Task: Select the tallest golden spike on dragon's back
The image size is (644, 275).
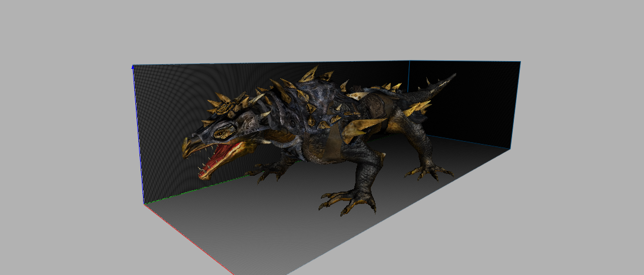Action: [309, 74]
